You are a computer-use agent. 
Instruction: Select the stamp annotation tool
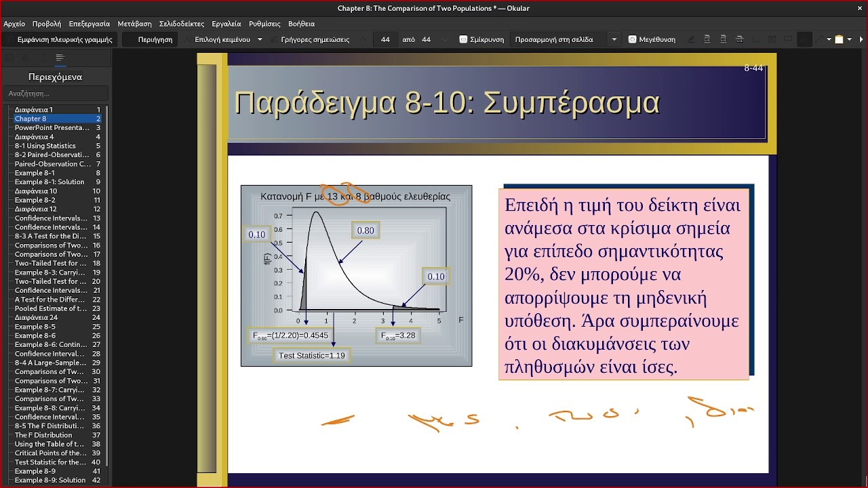[x=839, y=39]
